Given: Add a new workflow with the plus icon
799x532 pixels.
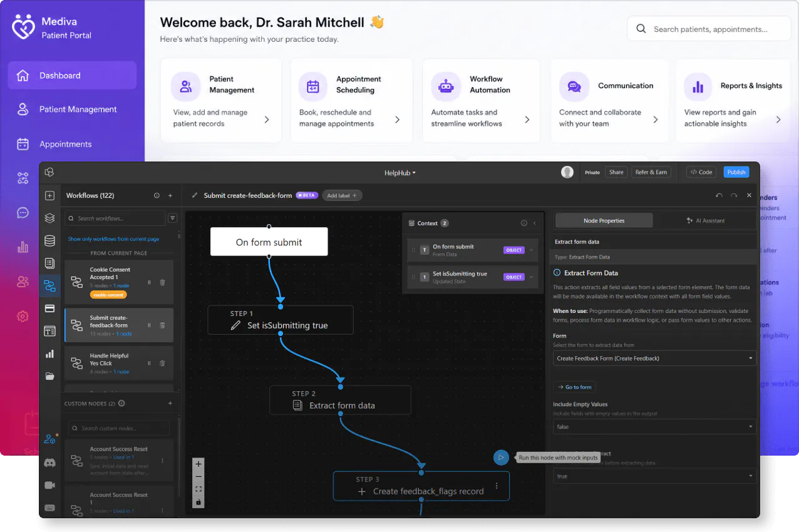Looking at the screenshot, I should 170,196.
